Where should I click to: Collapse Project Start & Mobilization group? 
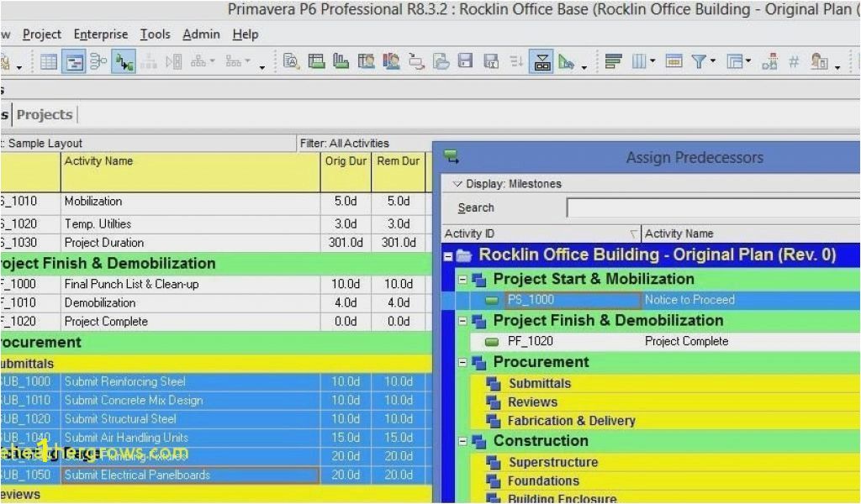(463, 279)
